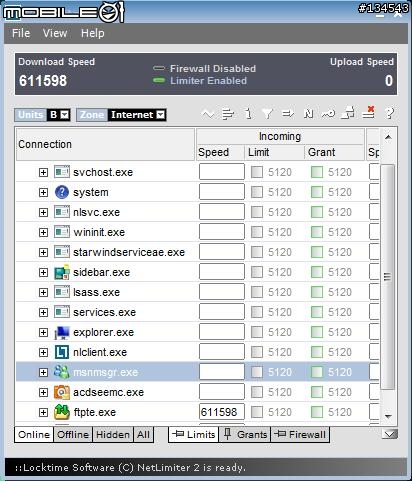412x481 pixels.
Task: Click the lsass.exe application icon
Action: (62, 292)
